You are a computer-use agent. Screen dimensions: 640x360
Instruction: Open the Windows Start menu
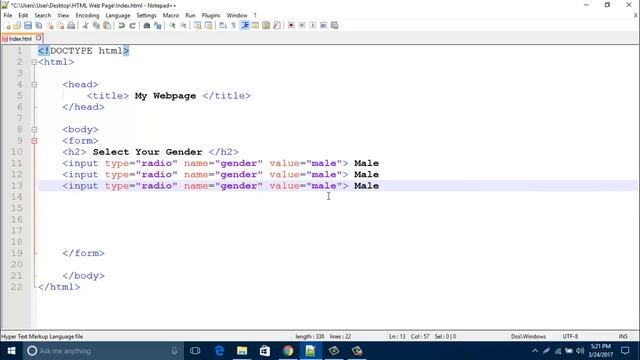(x=11, y=351)
